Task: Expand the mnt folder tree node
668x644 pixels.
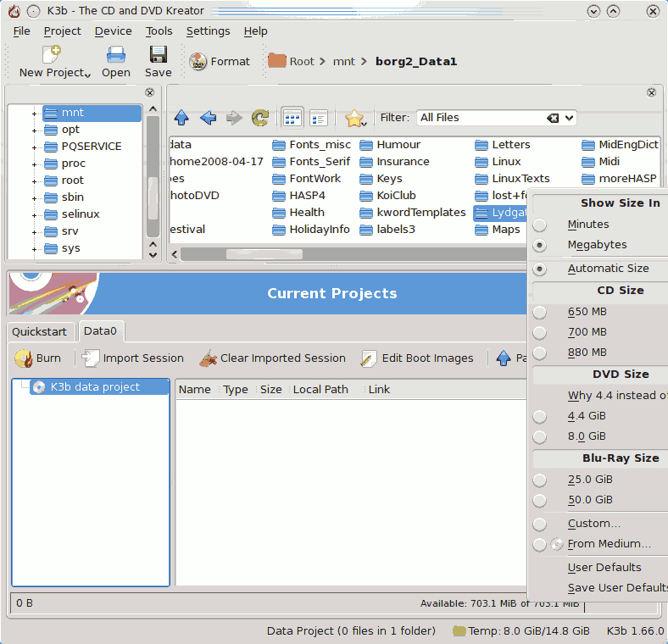Action: click(x=35, y=113)
